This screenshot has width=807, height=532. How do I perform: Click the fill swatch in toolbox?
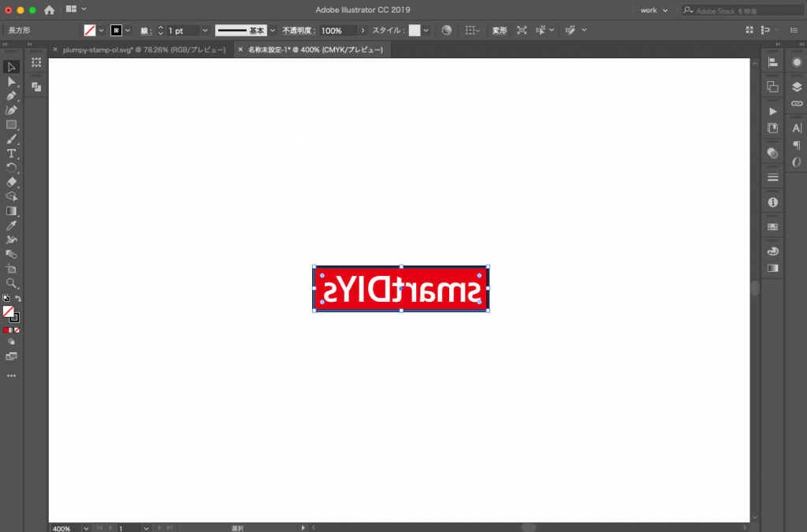tap(8, 311)
